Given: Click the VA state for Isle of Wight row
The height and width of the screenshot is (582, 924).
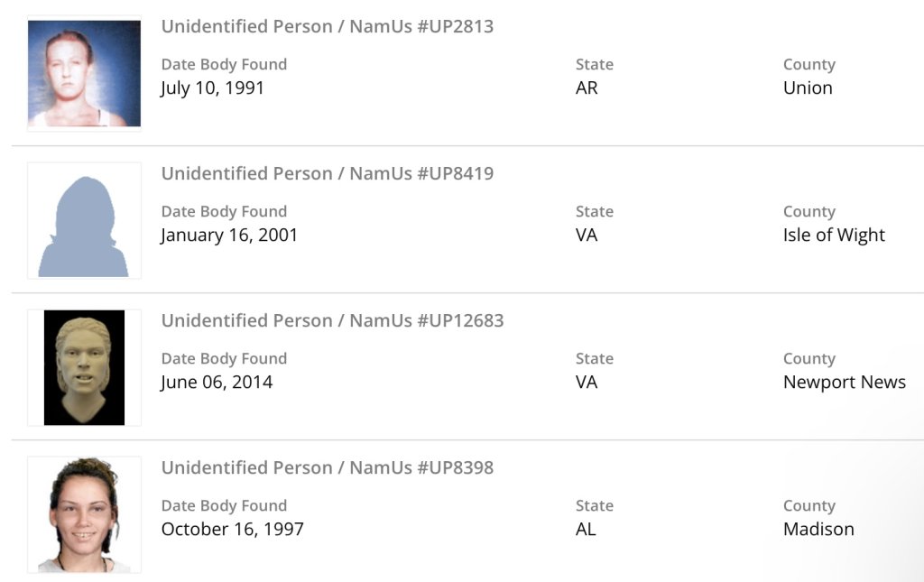Looking at the screenshot, I should point(587,235).
